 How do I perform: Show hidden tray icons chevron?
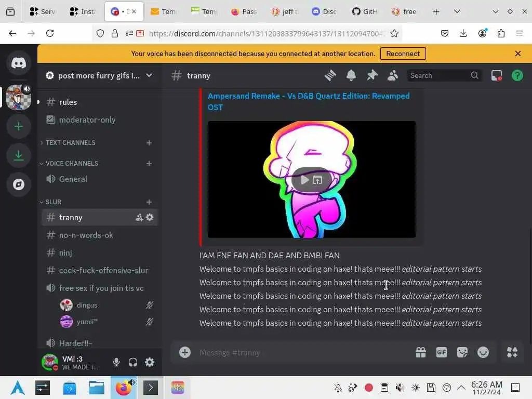[461, 388]
